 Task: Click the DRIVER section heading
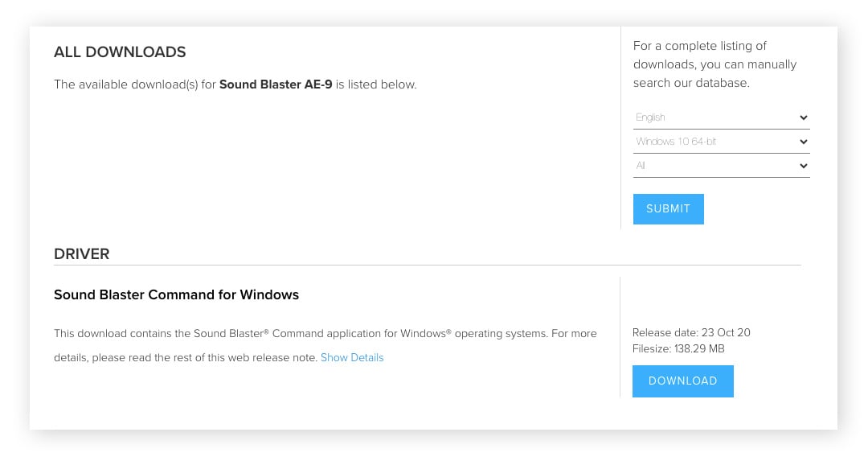[x=81, y=253]
